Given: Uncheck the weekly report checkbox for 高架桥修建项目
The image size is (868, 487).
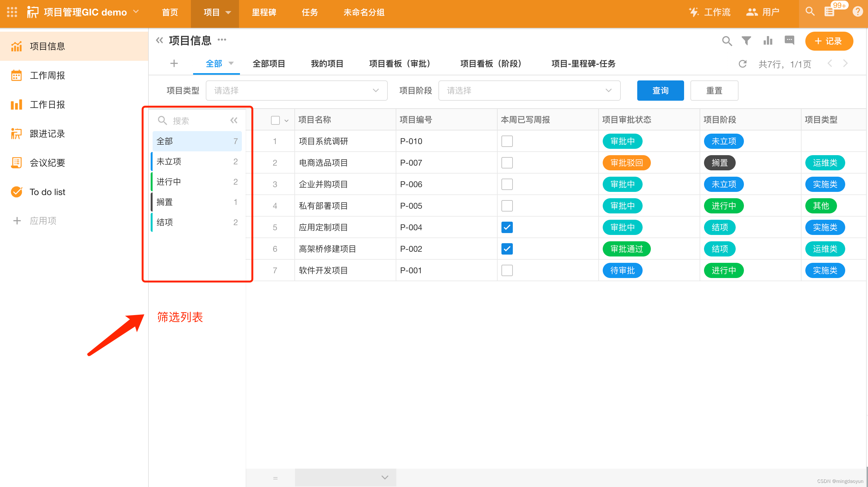Looking at the screenshot, I should [507, 249].
